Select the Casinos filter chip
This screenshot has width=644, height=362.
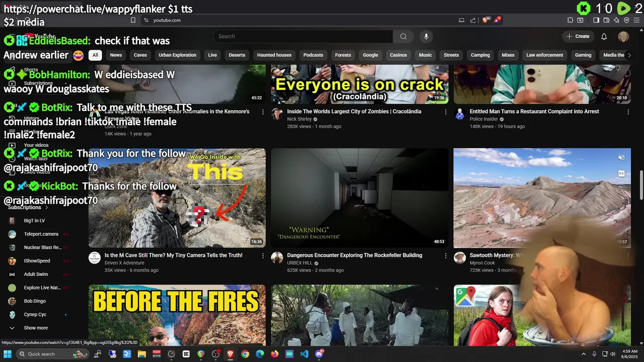[x=398, y=55]
